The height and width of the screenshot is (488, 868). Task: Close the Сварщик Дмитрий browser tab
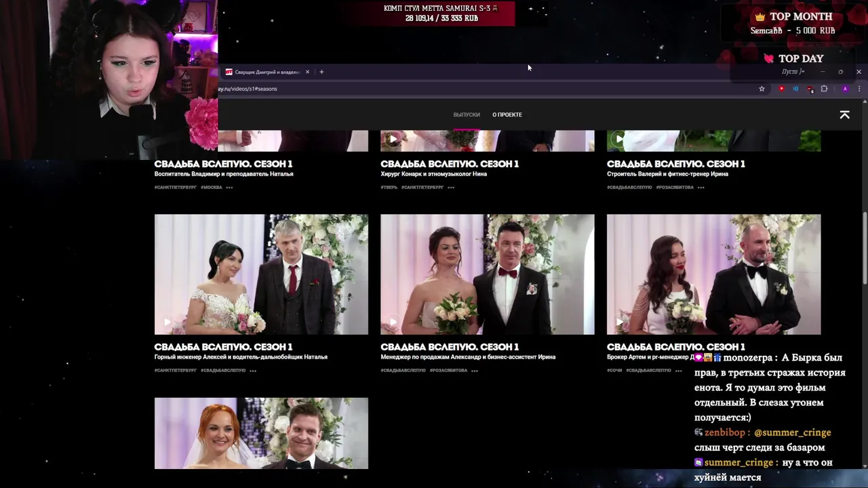(307, 72)
